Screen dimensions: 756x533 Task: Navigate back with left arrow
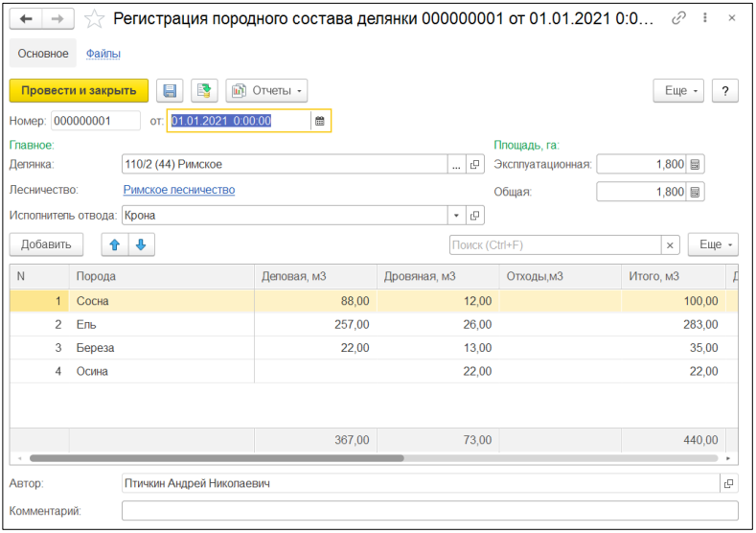26,18
